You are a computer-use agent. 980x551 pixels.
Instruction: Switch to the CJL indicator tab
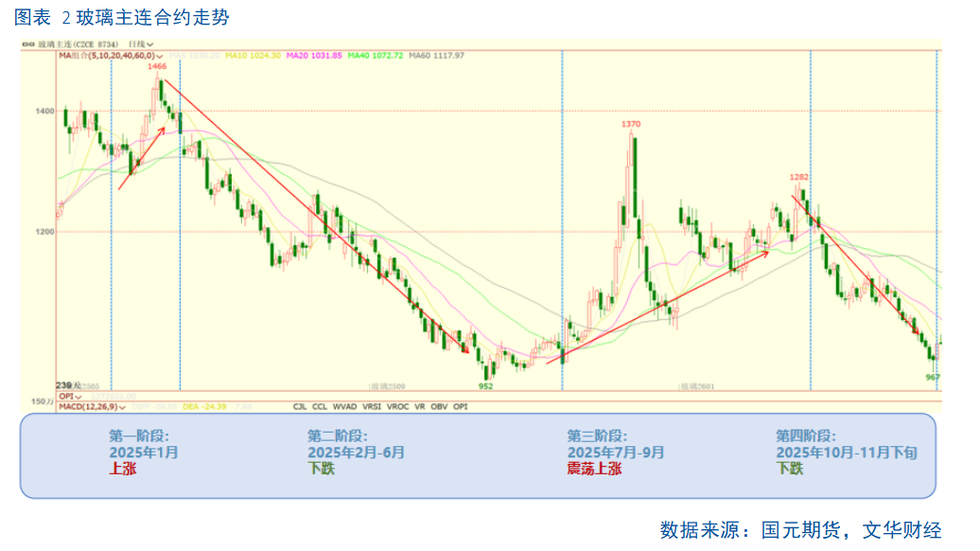tap(300, 406)
